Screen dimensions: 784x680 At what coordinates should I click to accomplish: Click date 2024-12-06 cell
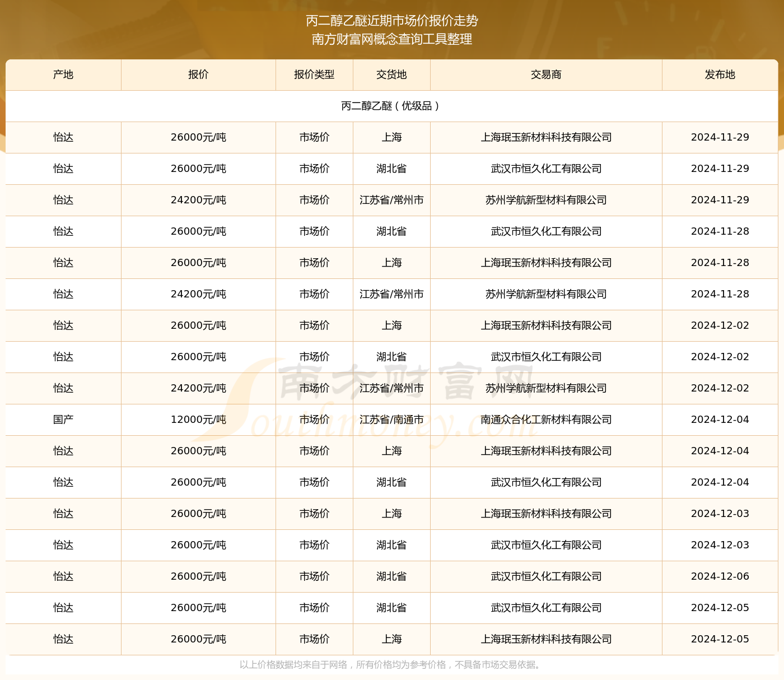coord(720,576)
